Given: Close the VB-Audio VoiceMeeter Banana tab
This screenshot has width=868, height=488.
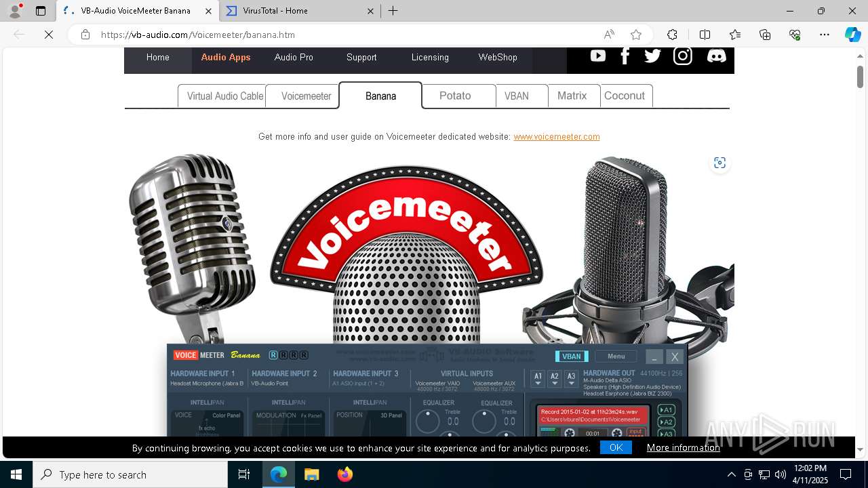Looking at the screenshot, I should tap(208, 11).
